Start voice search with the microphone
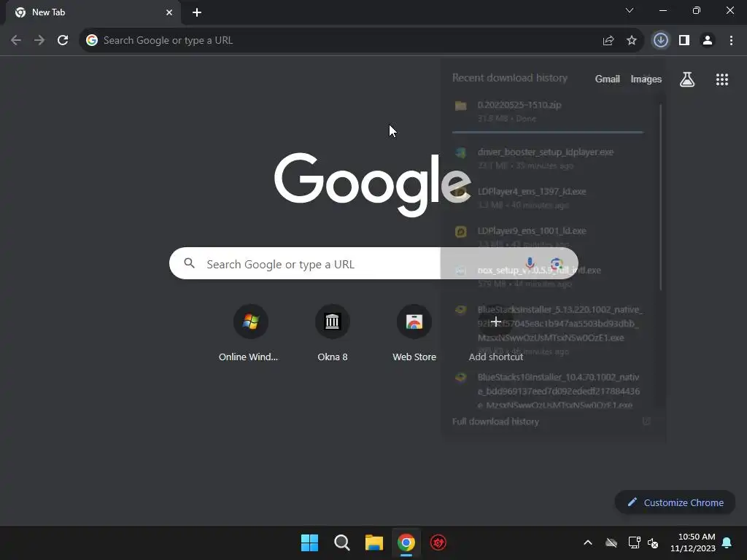747x560 pixels. [x=530, y=263]
